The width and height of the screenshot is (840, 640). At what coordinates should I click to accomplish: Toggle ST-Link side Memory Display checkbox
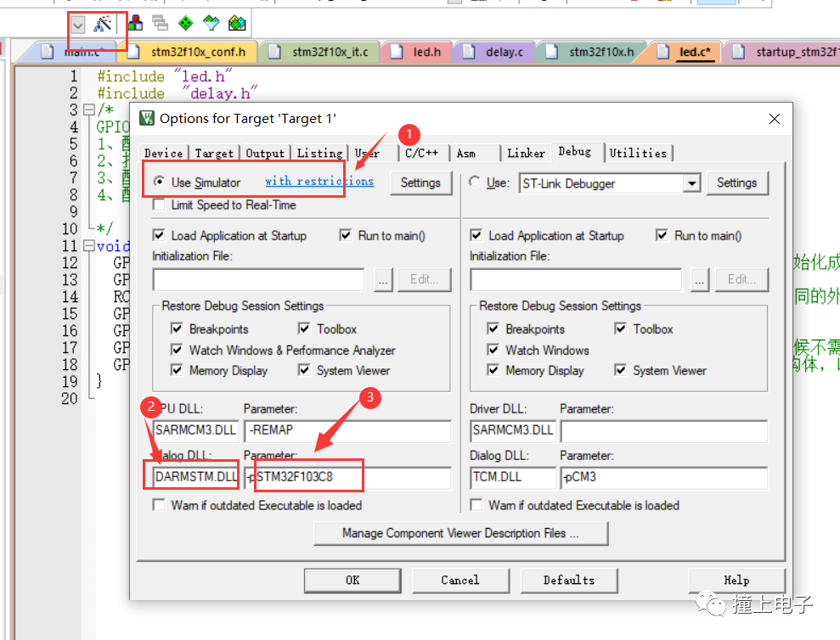pyautogui.click(x=493, y=370)
